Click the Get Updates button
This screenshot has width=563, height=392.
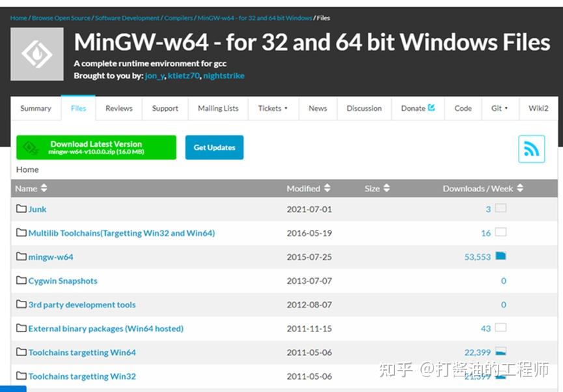[x=214, y=147]
